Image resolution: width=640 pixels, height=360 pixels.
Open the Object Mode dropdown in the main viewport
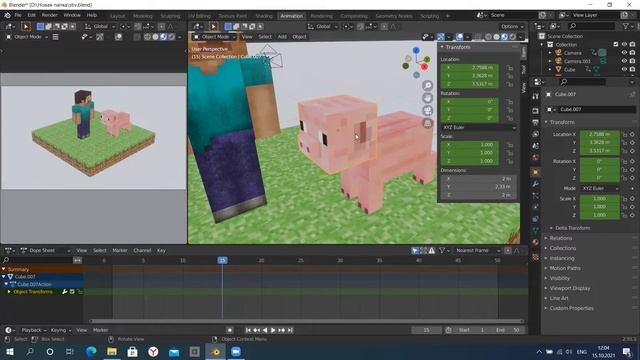pos(215,37)
